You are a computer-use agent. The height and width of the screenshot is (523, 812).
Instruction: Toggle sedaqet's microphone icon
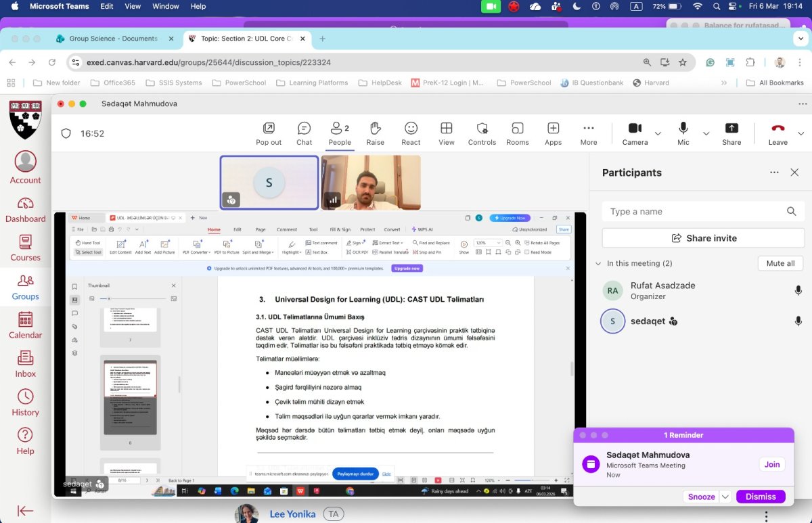point(798,321)
